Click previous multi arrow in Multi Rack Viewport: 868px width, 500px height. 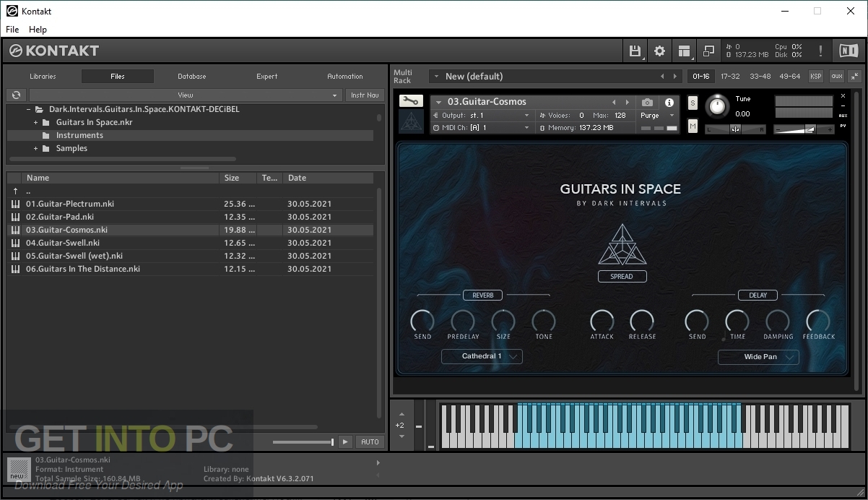point(662,77)
